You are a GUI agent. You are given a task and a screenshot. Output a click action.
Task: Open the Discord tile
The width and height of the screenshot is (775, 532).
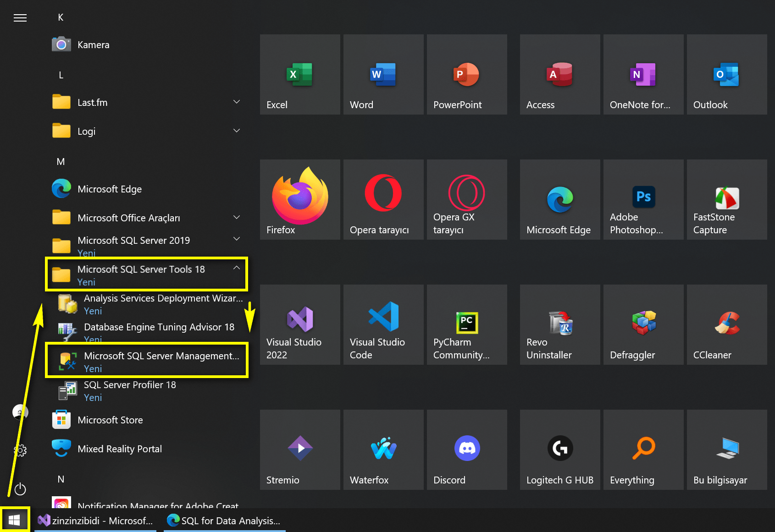(x=467, y=450)
